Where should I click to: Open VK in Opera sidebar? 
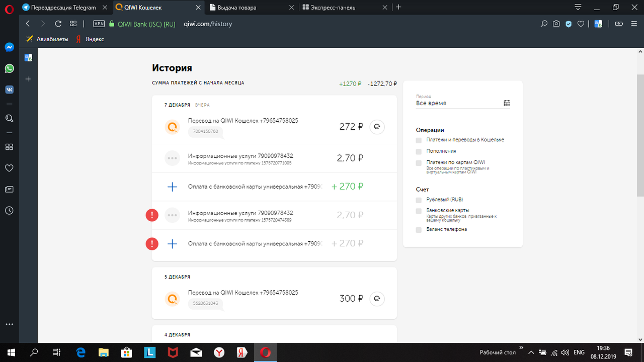9,89
